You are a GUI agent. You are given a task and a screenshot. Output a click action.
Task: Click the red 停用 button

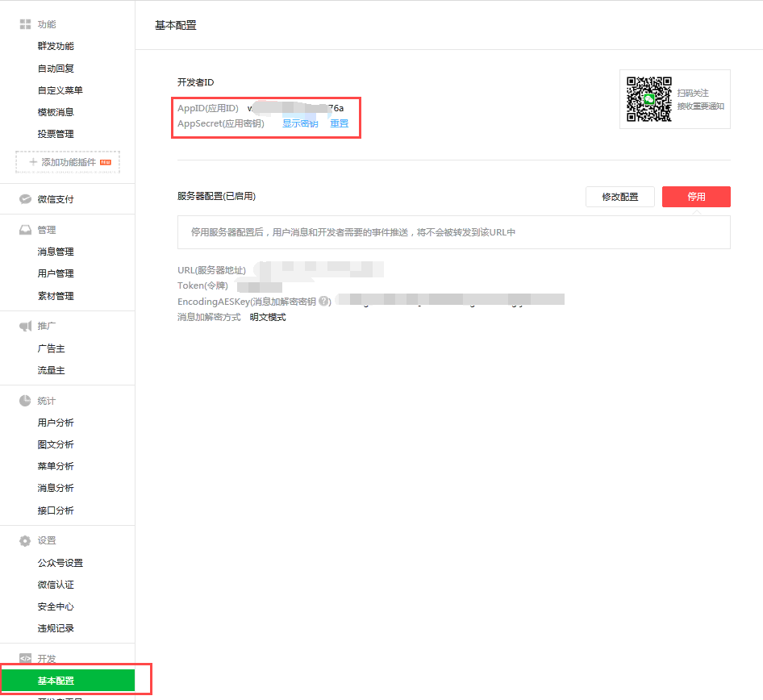696,197
